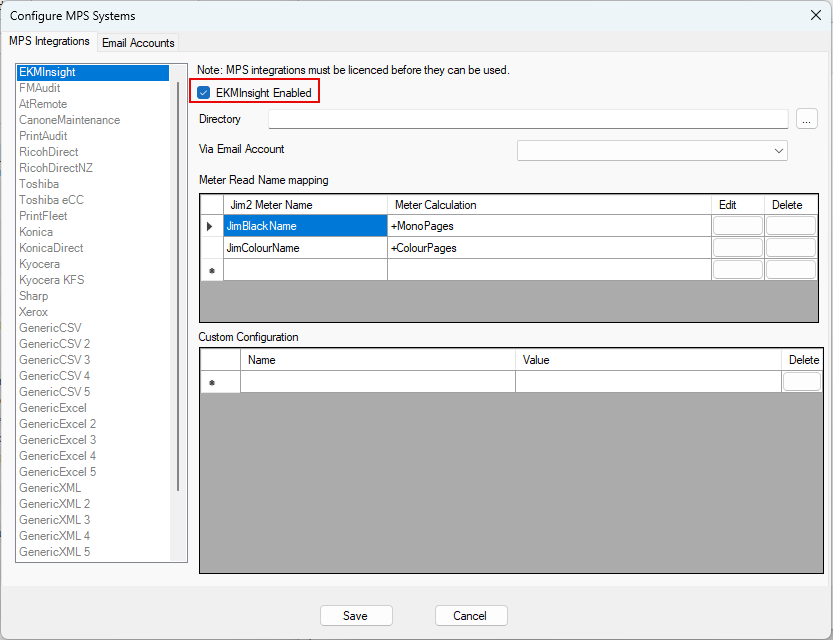Click Meter Calculation column header
833x640 pixels.
click(549, 205)
